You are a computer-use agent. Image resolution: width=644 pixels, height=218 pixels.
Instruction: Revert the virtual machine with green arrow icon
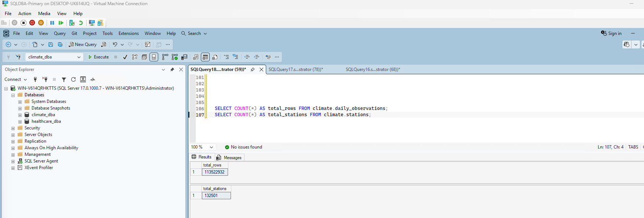tap(81, 23)
